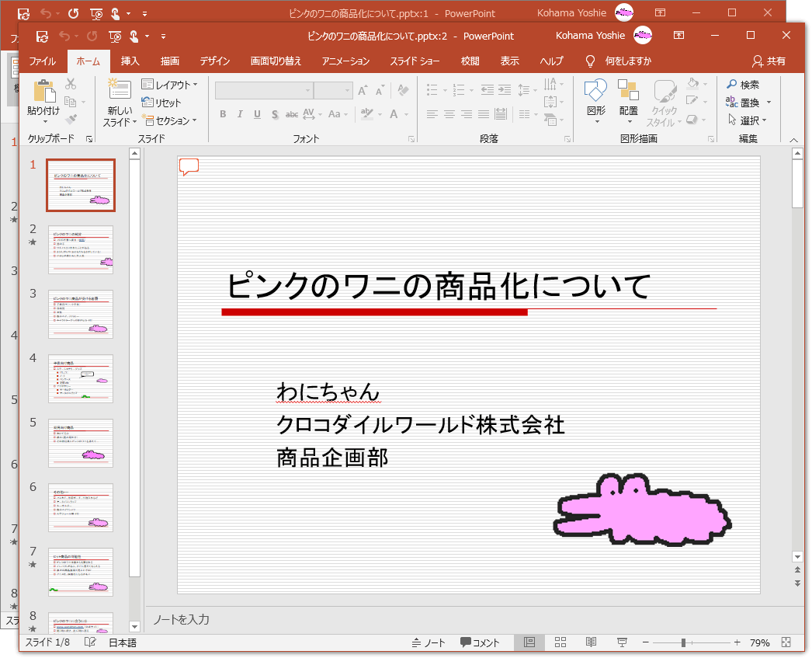
Task: Toggle the ノート notes pane
Action: [429, 642]
